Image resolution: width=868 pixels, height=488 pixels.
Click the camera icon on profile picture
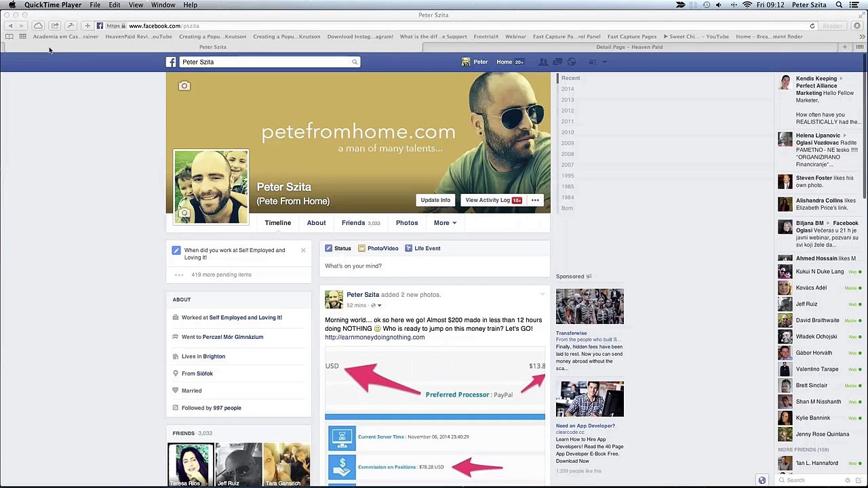click(183, 213)
